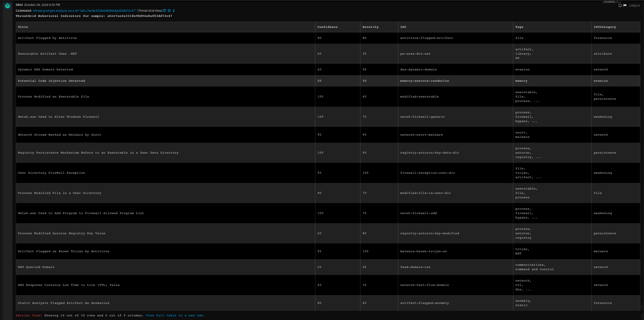644x320 pixels.
Task: Click the rerun command refresh icon
Action: pyautogui.click(x=165, y=11)
